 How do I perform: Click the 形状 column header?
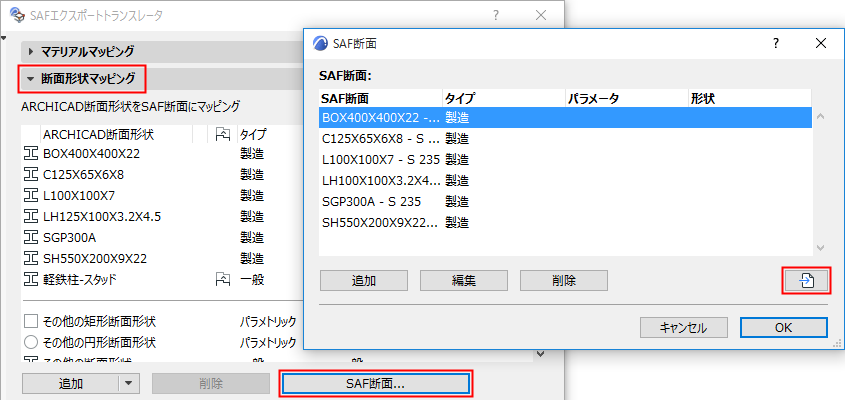(750, 99)
